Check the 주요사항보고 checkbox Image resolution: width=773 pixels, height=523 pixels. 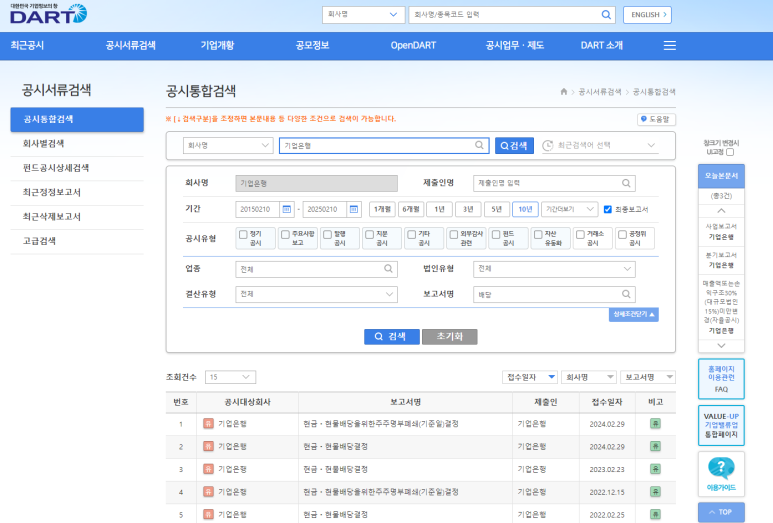tap(285, 235)
